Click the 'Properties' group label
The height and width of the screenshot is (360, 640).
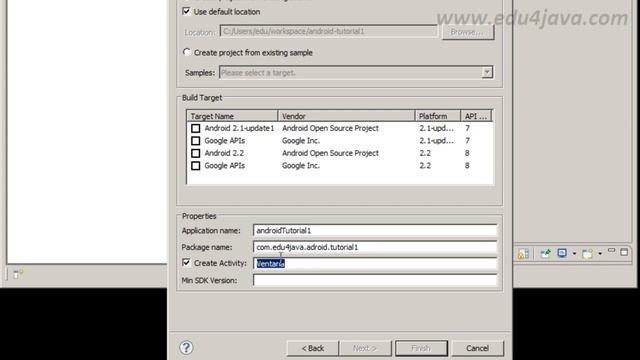pos(199,216)
